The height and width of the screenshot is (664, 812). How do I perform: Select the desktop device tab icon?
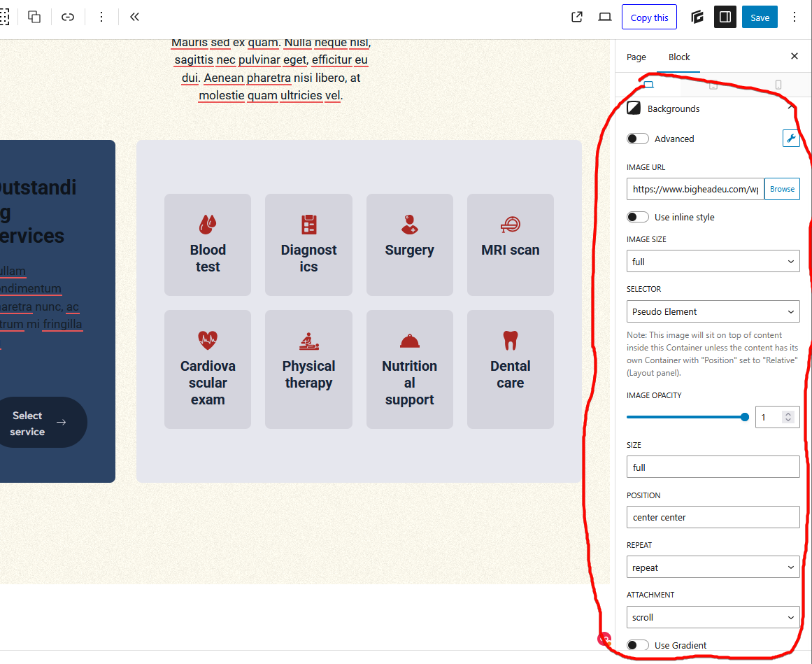(x=648, y=85)
